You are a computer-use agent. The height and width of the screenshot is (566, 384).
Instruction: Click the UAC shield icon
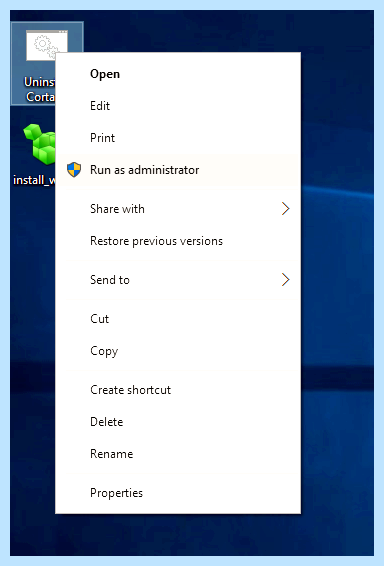click(74, 170)
